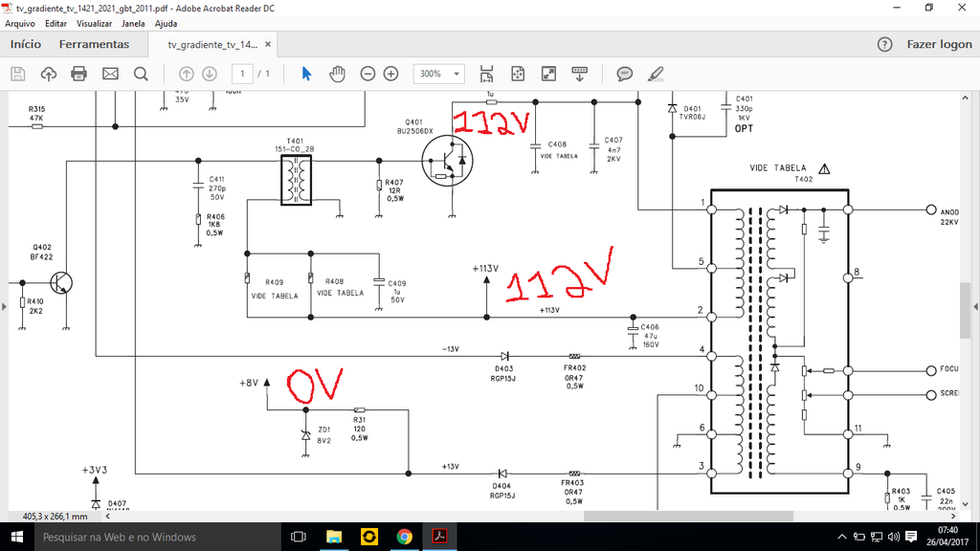Go to previous page arrow

click(x=187, y=74)
